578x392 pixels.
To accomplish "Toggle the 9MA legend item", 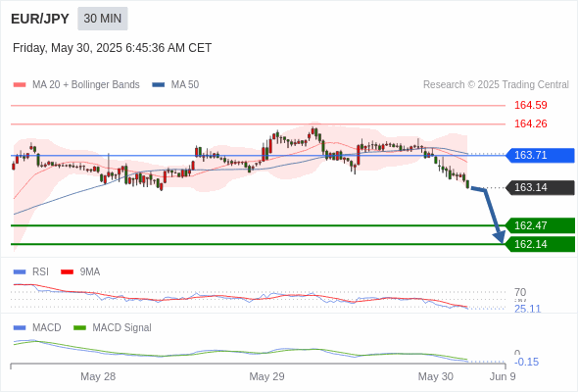I will click(80, 271).
